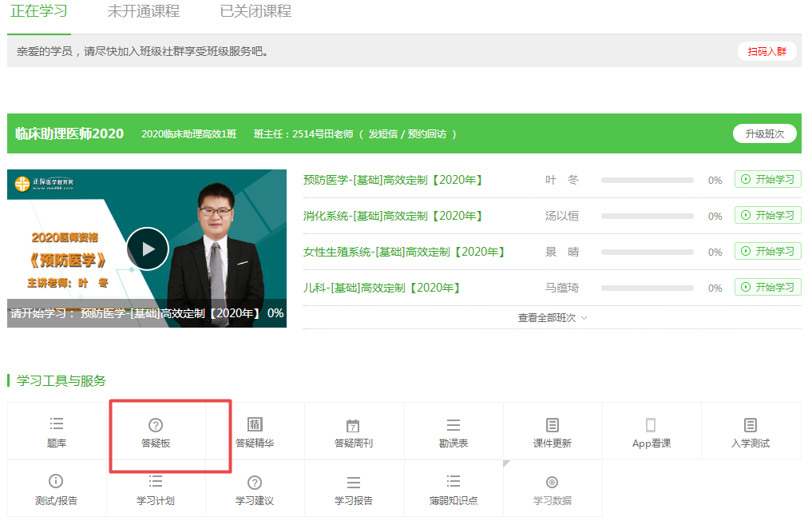Open the 学习计划 study plan icon
The height and width of the screenshot is (529, 812).
point(156,482)
